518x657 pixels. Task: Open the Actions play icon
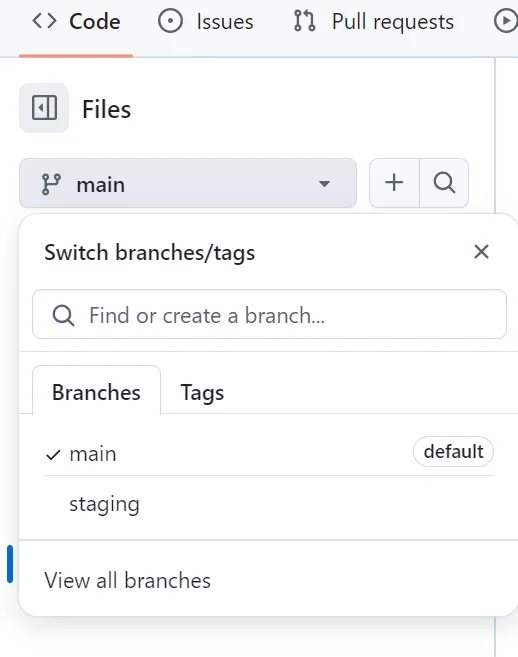pos(506,21)
